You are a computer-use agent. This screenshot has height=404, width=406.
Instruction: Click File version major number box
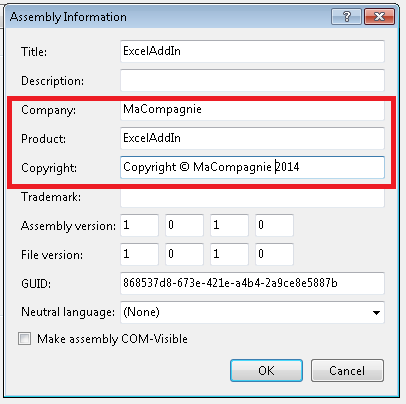pyautogui.click(x=139, y=254)
